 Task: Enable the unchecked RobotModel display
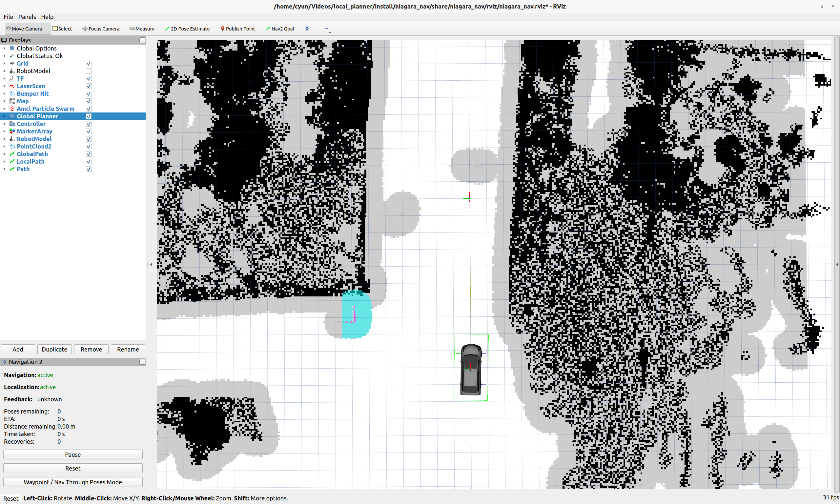[89, 71]
